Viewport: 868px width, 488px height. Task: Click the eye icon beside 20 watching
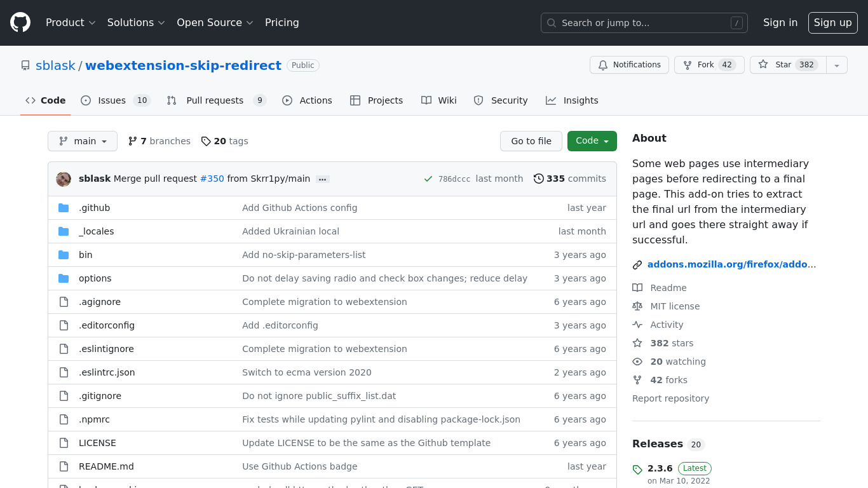click(637, 362)
